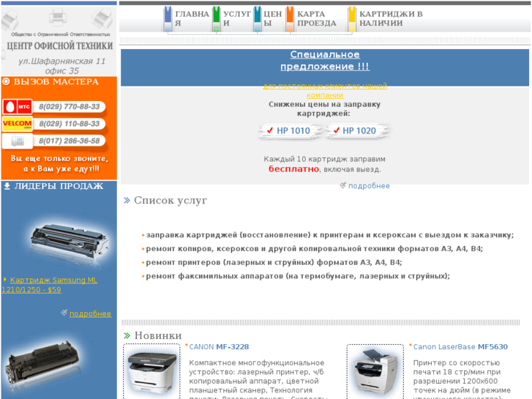
Task: Open the для постоянных клиентов link
Action: tap(325, 91)
